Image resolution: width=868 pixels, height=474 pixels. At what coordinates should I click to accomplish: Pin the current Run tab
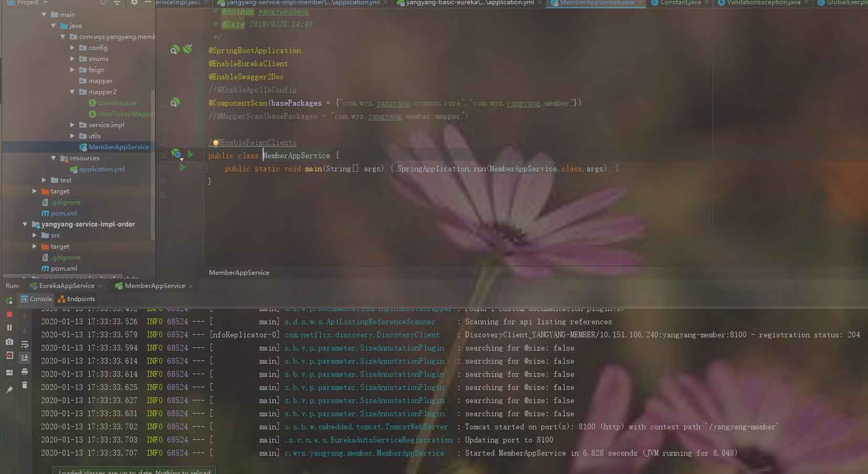[x=9, y=390]
